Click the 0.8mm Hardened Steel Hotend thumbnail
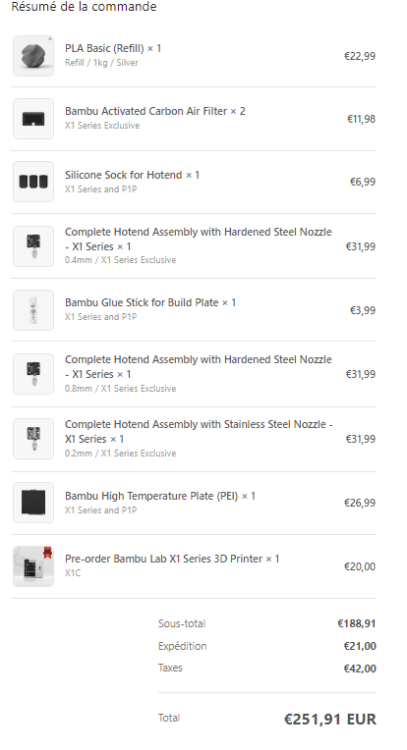Screen dimensions: 407x750 point(33,374)
